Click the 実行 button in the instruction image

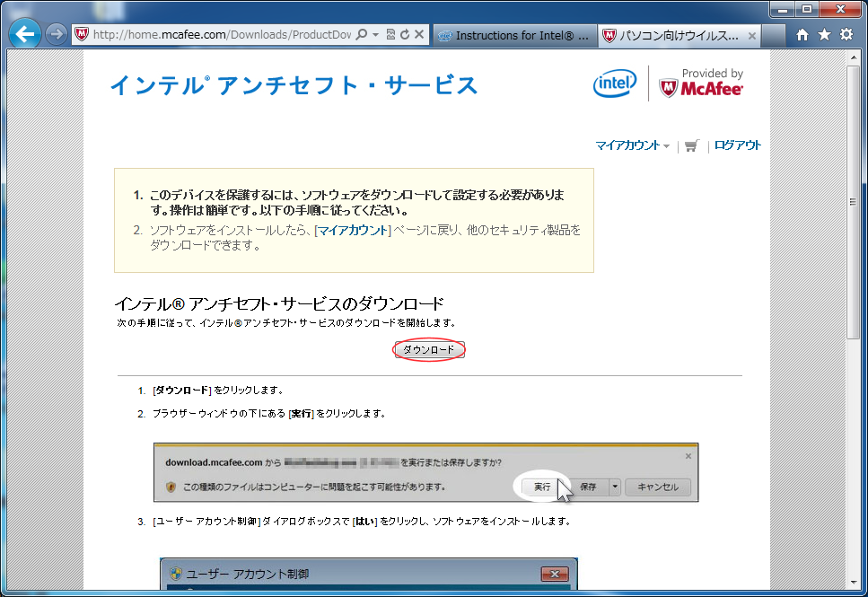[542, 487]
